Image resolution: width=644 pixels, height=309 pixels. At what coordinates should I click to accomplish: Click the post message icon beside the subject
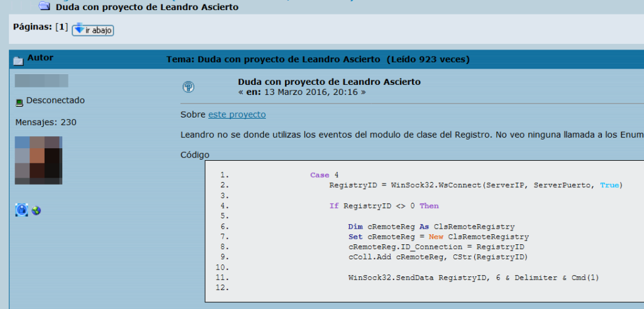point(188,87)
